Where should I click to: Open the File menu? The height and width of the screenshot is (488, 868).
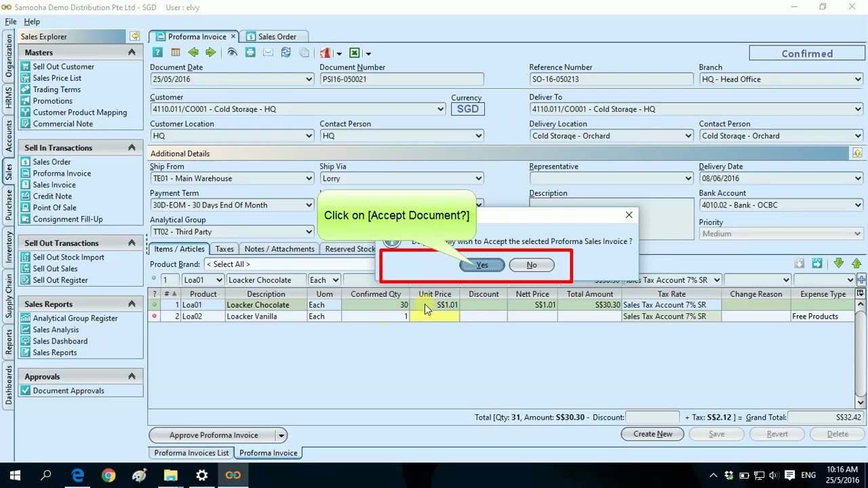(11, 22)
